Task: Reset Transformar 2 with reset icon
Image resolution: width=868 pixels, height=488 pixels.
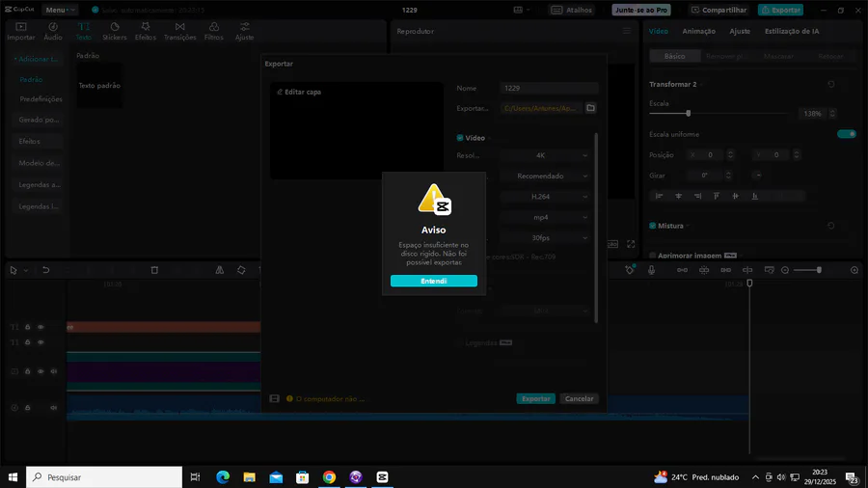Action: (x=831, y=84)
